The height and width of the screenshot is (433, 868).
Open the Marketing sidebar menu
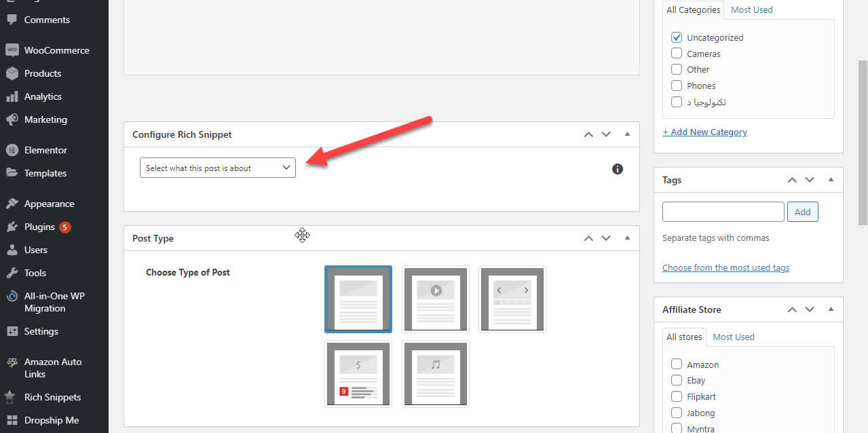click(44, 119)
